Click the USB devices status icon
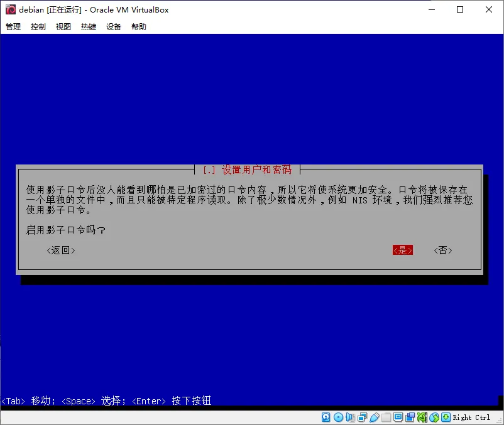The image size is (504, 425). 375,417
